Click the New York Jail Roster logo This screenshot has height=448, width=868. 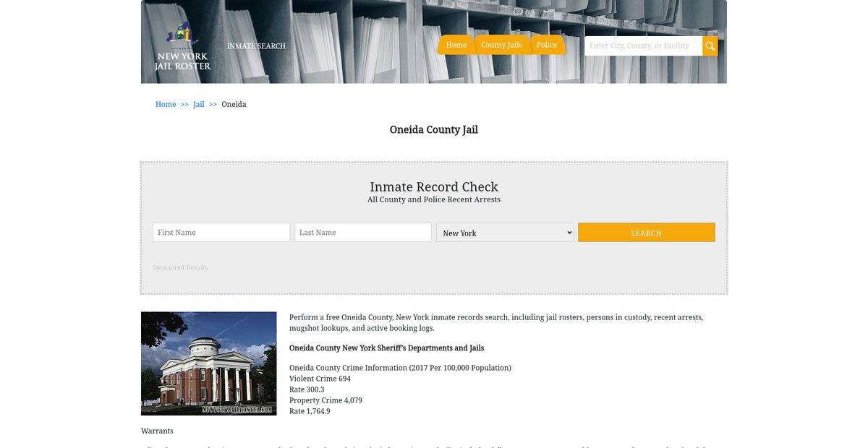tap(182, 46)
